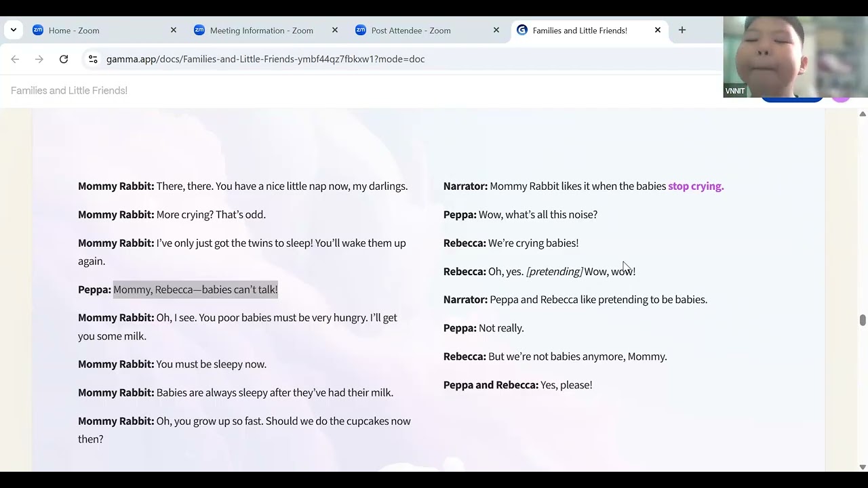Close the Families and Little Friends! tab

pos(657,30)
